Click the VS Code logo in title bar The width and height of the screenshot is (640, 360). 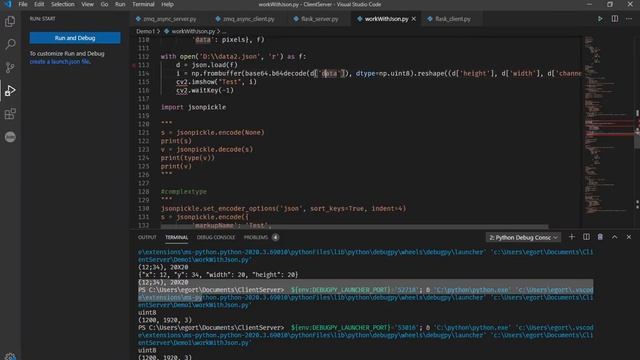click(8, 4)
